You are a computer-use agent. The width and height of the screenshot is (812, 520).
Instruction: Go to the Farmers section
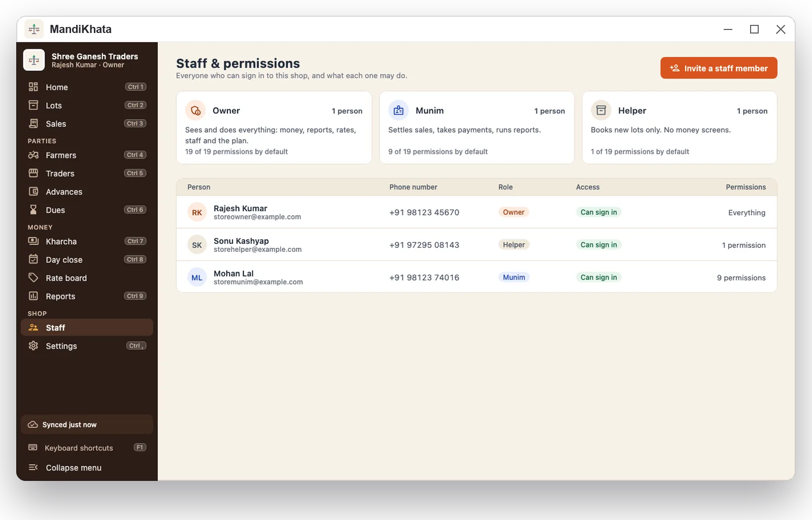pyautogui.click(x=87, y=155)
